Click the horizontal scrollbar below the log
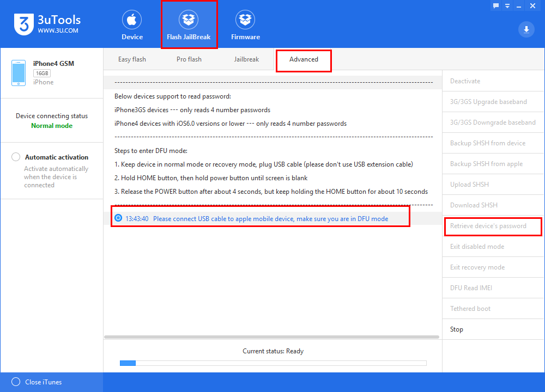This screenshot has width=545, height=392. [x=271, y=337]
